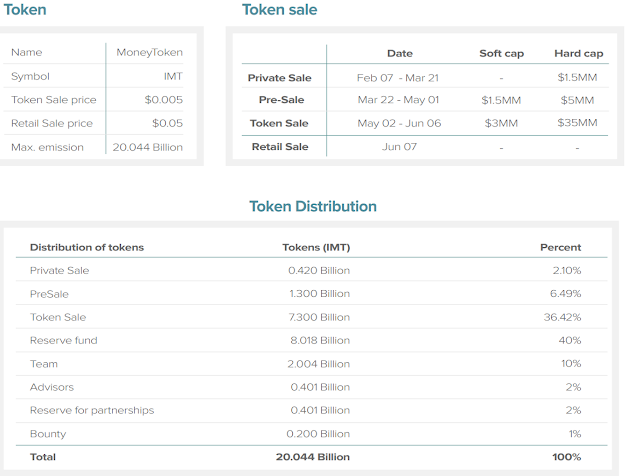Click 'Private Sale' in the distribution table
The height and width of the screenshot is (476, 633).
click(59, 270)
